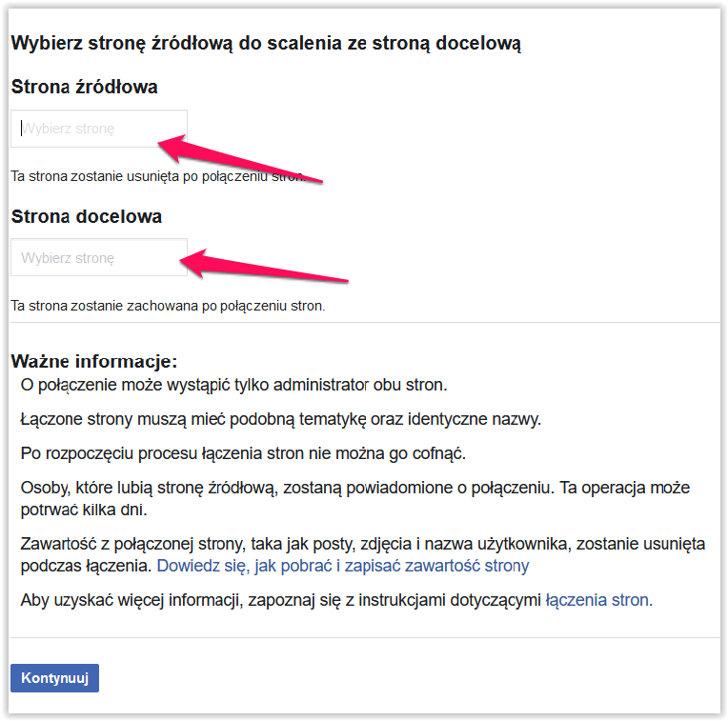Click the heading 'Wybierz stronę źródłową do scalenia ze stroną docelową'
Viewport: 728px width, 721px height.
pyautogui.click(x=266, y=43)
